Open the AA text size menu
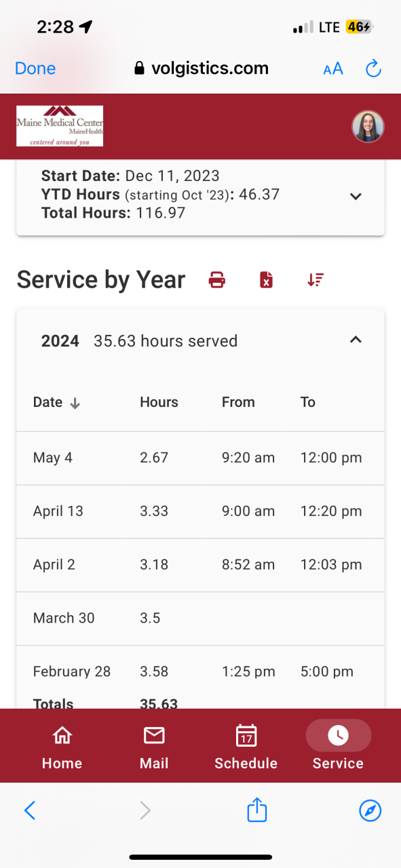Screen dimensions: 401x868 (x=333, y=68)
